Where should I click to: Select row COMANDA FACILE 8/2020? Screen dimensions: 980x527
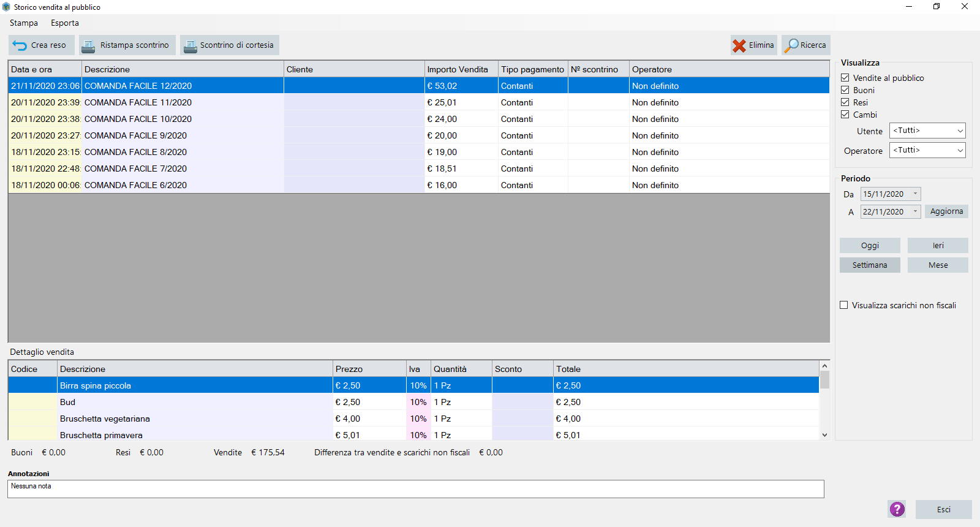pos(419,152)
